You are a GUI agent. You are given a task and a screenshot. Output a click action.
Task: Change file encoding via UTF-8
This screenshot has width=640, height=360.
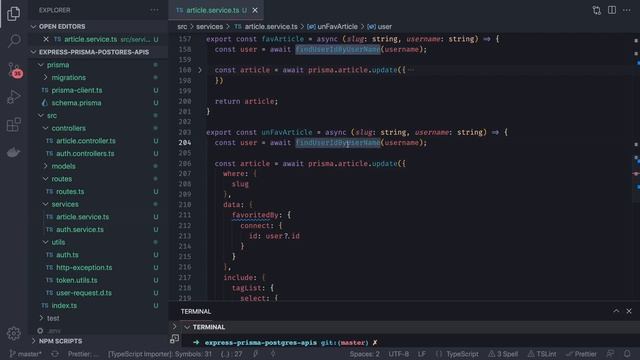pos(399,354)
